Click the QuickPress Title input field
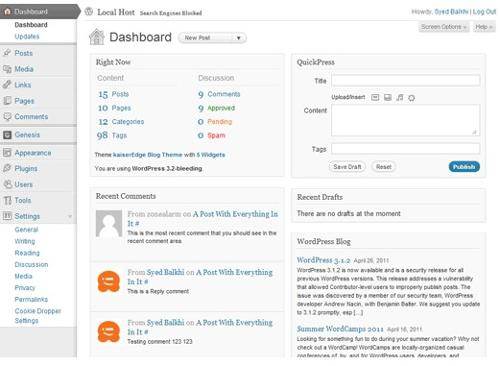 pyautogui.click(x=406, y=80)
